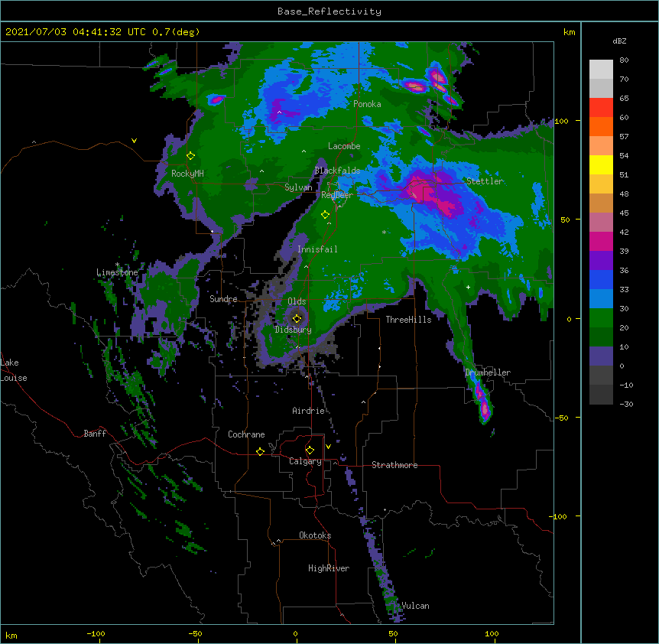Select the yellow 54 dBZ legend swatch
The image size is (659, 644).
coord(601,164)
